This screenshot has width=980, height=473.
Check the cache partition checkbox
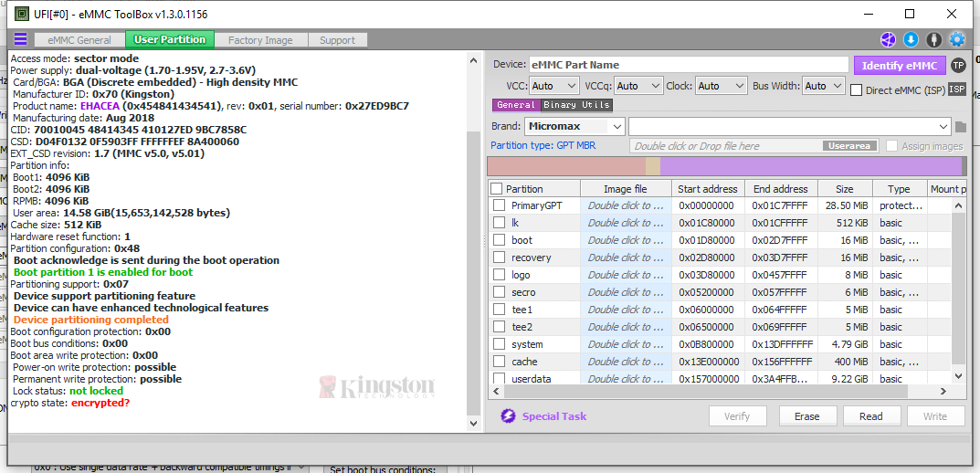pyautogui.click(x=499, y=362)
